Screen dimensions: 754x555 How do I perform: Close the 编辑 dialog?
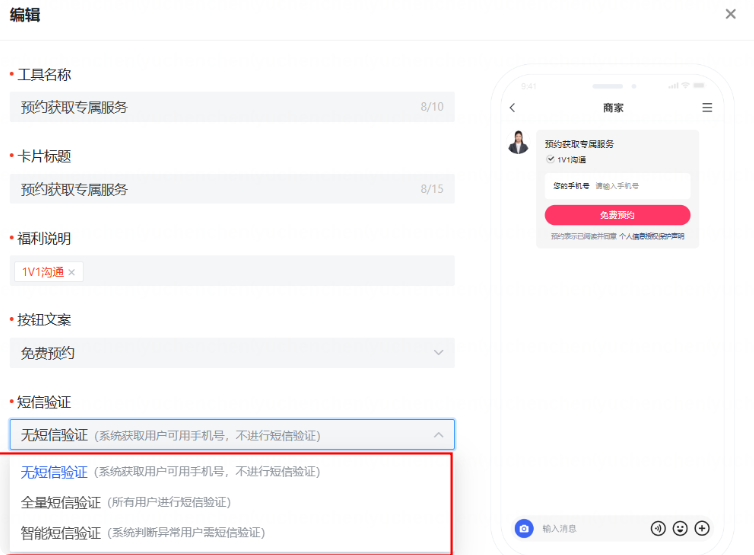coord(730,14)
